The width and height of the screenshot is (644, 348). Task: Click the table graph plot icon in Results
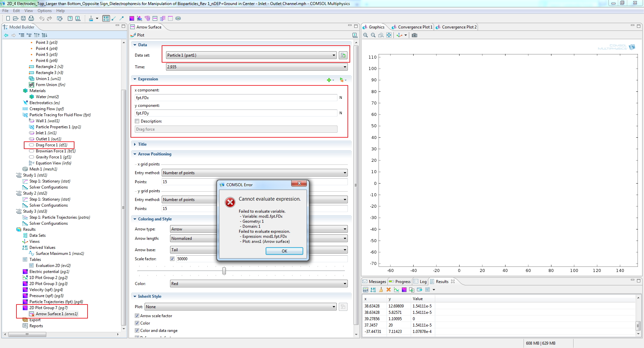coord(396,290)
